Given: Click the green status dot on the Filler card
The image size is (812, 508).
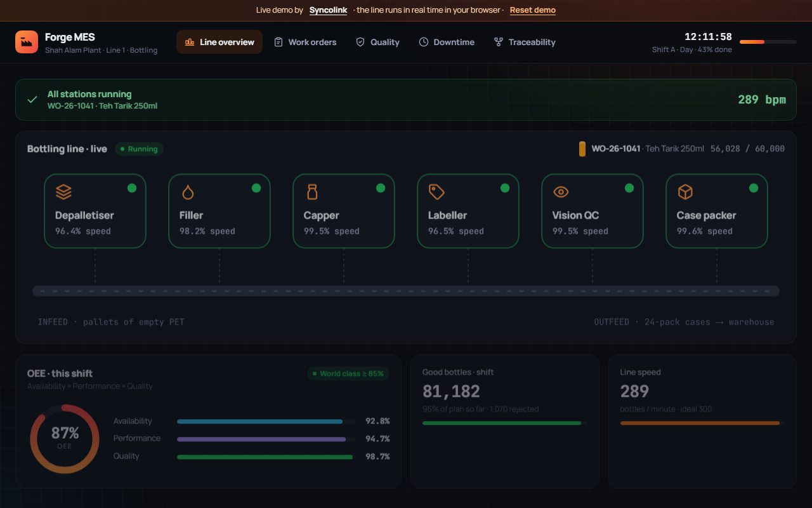Looking at the screenshot, I should [x=256, y=188].
